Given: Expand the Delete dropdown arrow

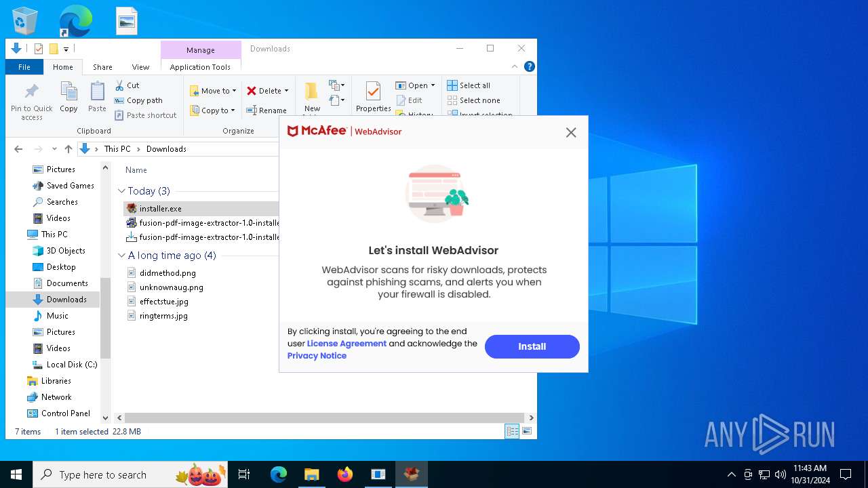Looking at the screenshot, I should (286, 91).
